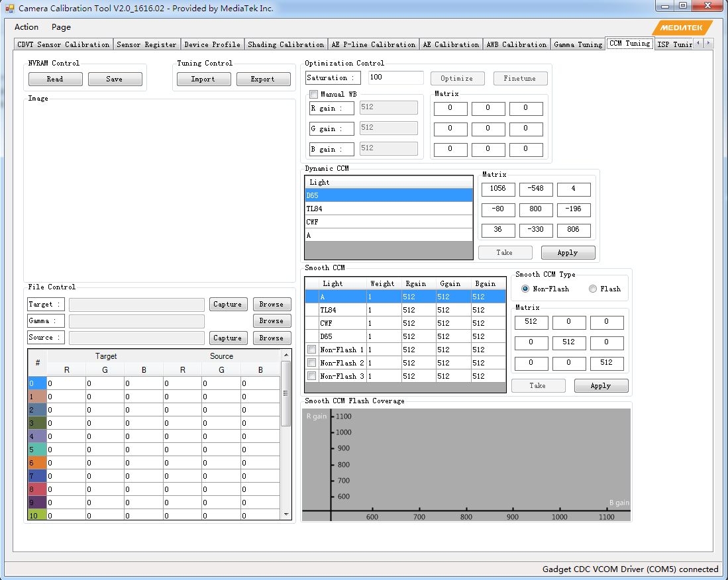
Task: Switch to AE Calibration tab
Action: point(451,44)
